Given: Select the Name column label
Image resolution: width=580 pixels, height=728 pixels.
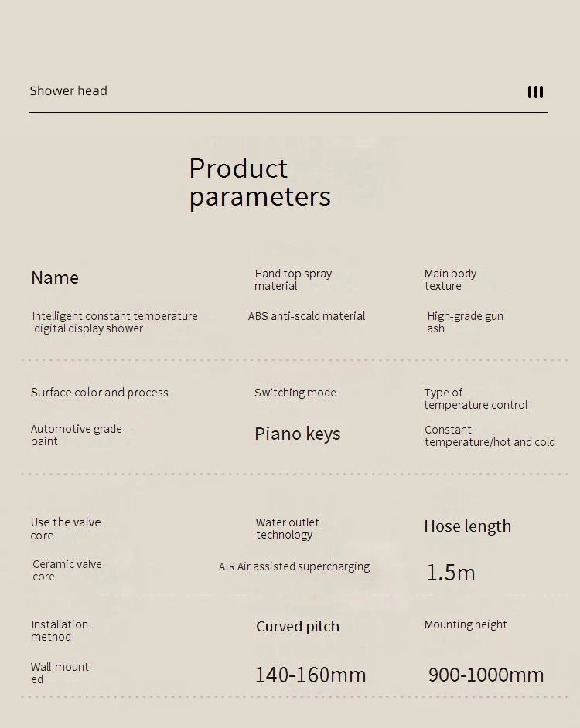Looking at the screenshot, I should click(55, 277).
